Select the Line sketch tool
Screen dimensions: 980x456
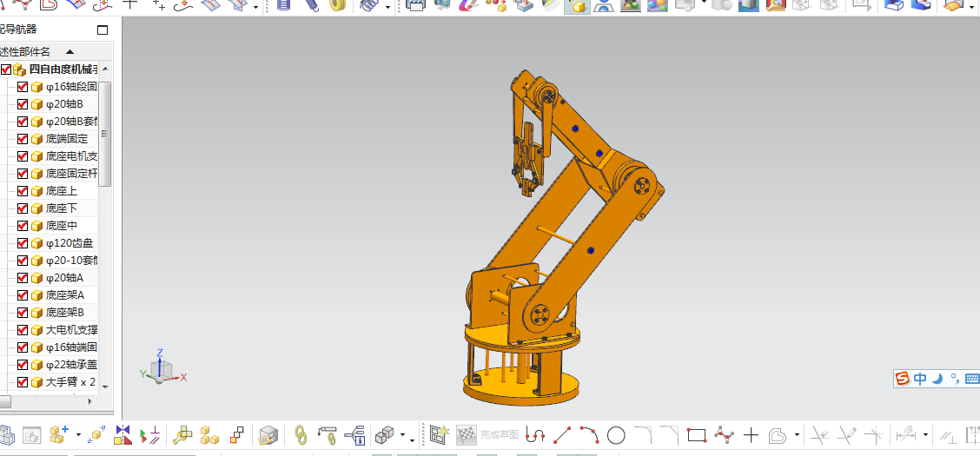pos(562,435)
